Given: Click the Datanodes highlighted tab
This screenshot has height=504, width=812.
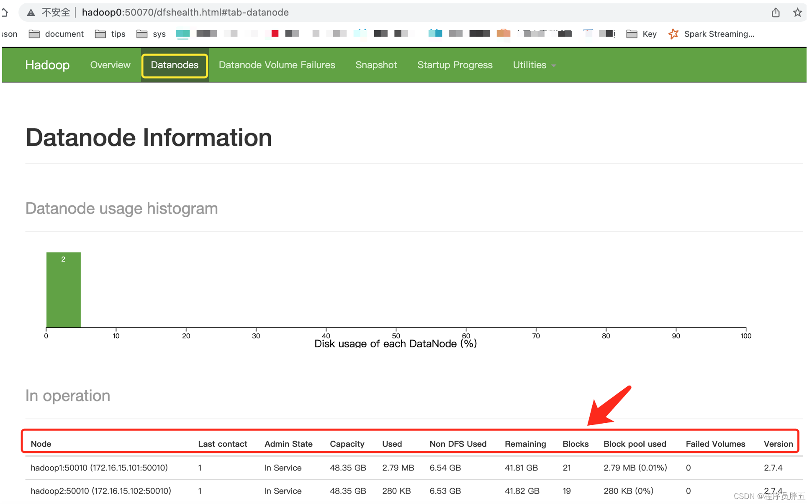Looking at the screenshot, I should [x=175, y=64].
